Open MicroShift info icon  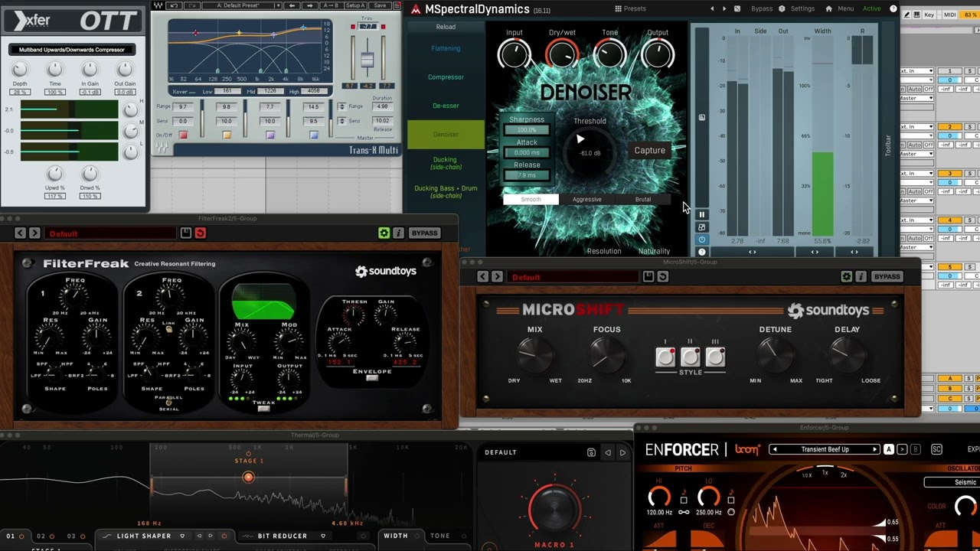[x=861, y=276]
